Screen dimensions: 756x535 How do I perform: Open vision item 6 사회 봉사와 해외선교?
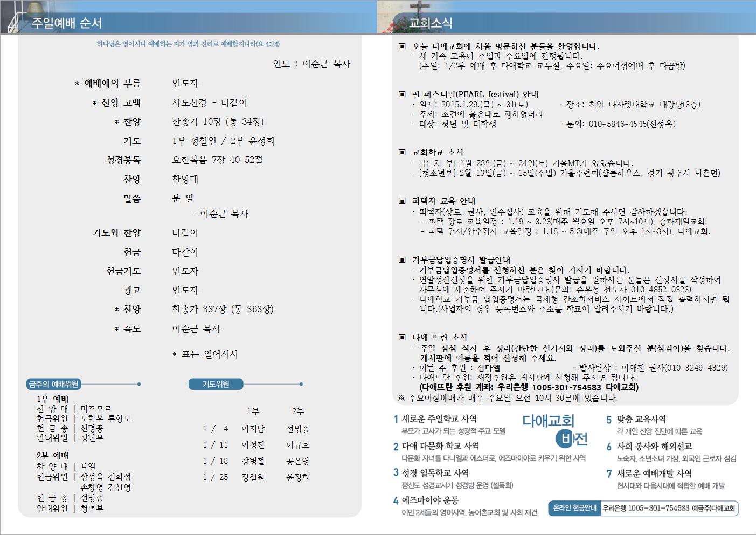654,446
